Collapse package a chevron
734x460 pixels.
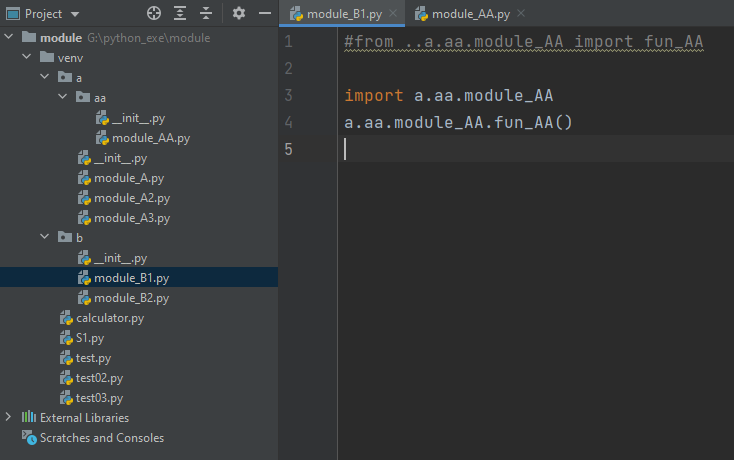coord(44,76)
